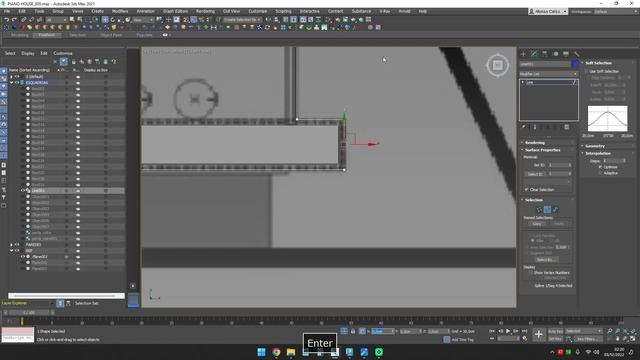Expand the Geometry rollout

click(x=595, y=146)
